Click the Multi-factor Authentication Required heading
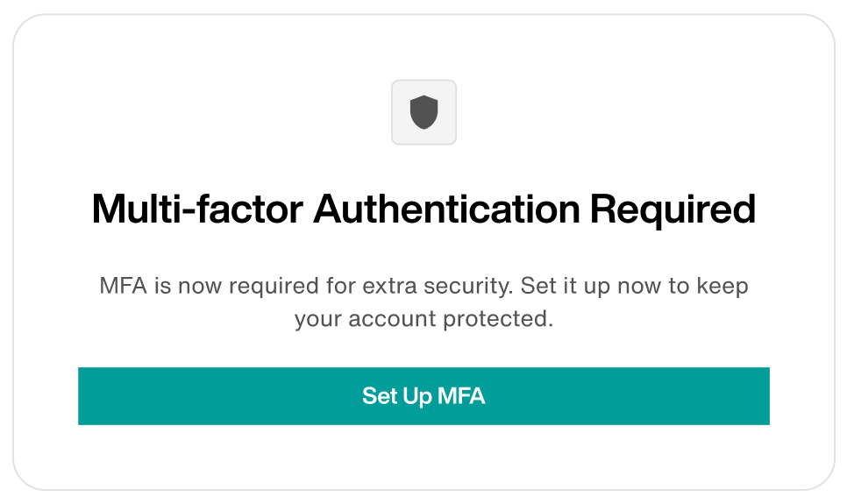This screenshot has height=504, width=847. point(423,210)
